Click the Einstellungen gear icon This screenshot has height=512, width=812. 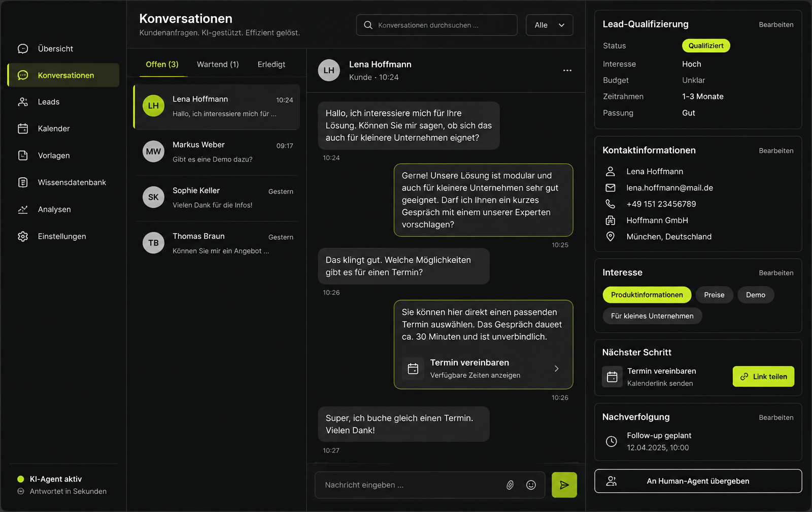pyautogui.click(x=23, y=236)
